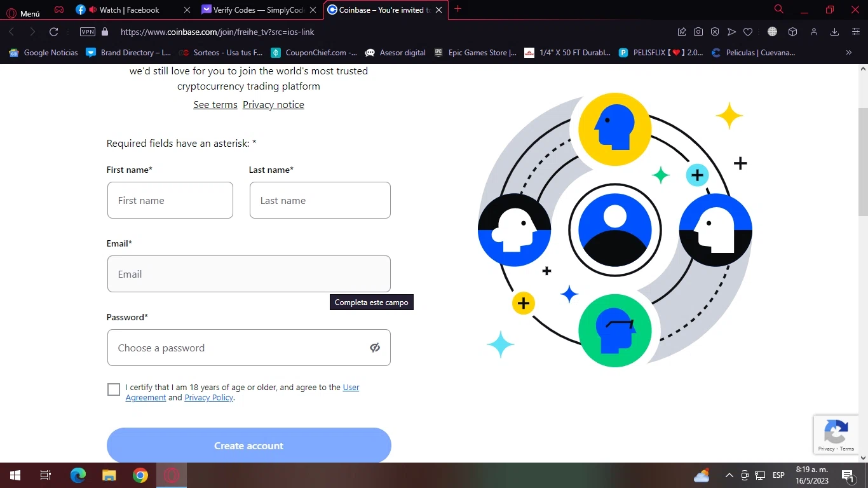The image size is (868, 488).
Task: Open File Explorer from taskbar
Action: click(109, 475)
